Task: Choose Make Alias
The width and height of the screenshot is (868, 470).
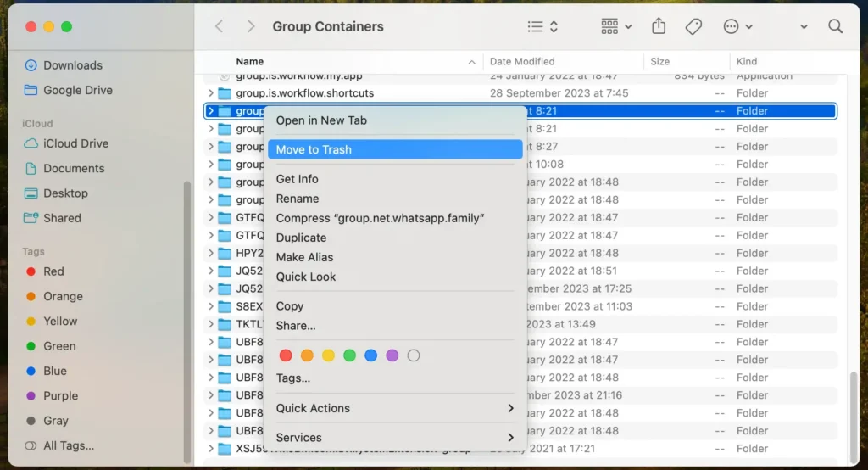Action: click(x=395, y=257)
